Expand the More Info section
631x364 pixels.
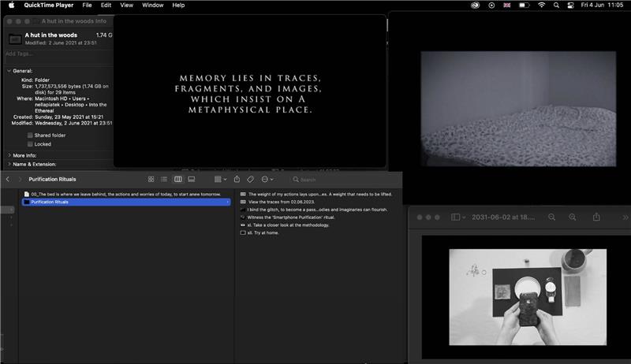point(9,155)
